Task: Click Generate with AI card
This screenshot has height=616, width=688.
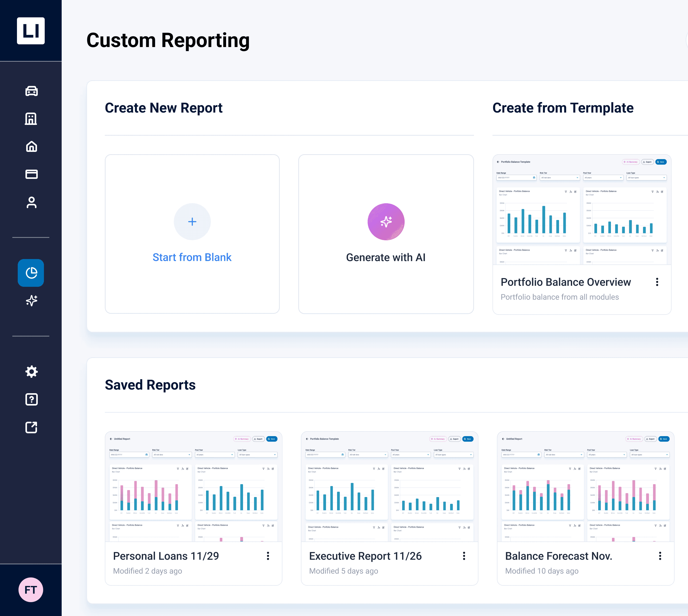Action: tap(386, 234)
